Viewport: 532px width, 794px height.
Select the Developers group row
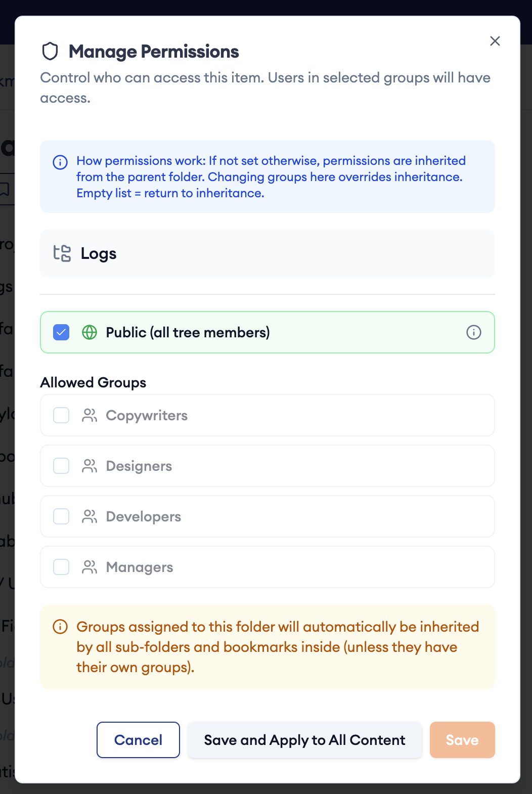[267, 516]
